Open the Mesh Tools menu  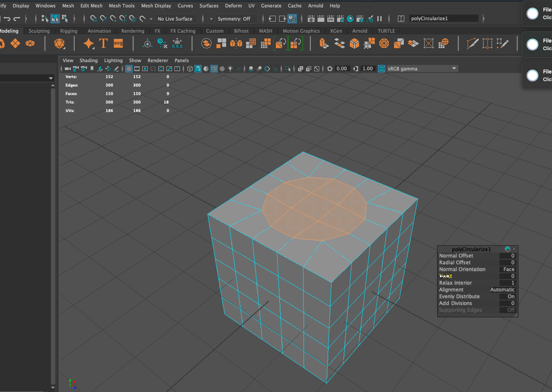pyautogui.click(x=122, y=6)
